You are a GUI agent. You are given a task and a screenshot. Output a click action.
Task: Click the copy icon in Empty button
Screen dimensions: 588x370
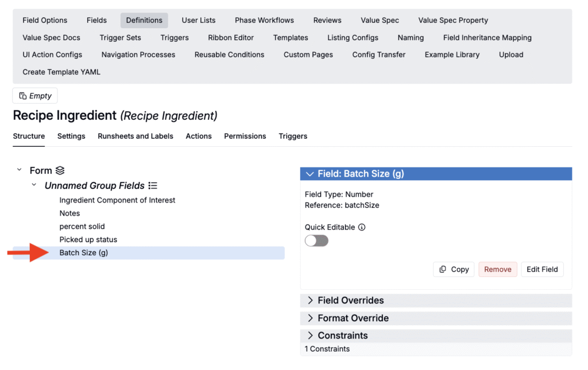[23, 96]
